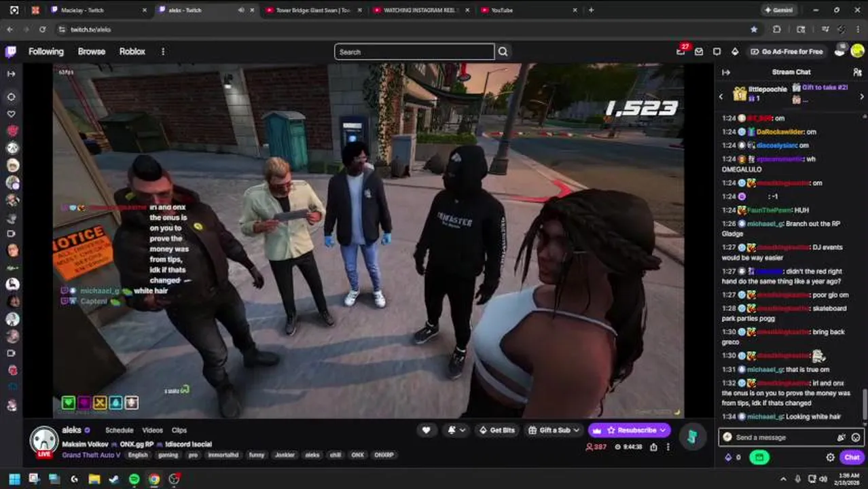Image resolution: width=868 pixels, height=489 pixels.
Task: Open Grand Theft Auto V category link
Action: click(91, 455)
